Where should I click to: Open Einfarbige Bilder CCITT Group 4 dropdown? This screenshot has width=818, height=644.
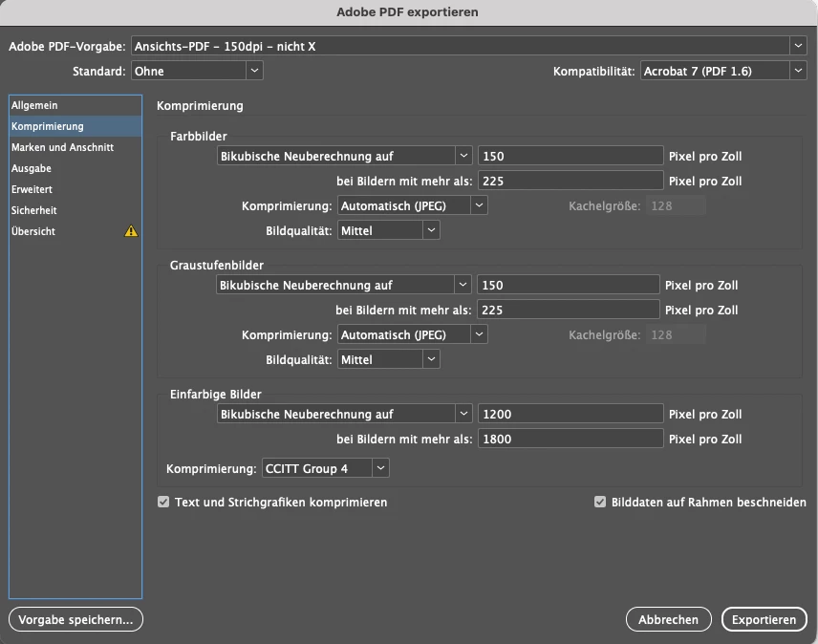(326, 468)
